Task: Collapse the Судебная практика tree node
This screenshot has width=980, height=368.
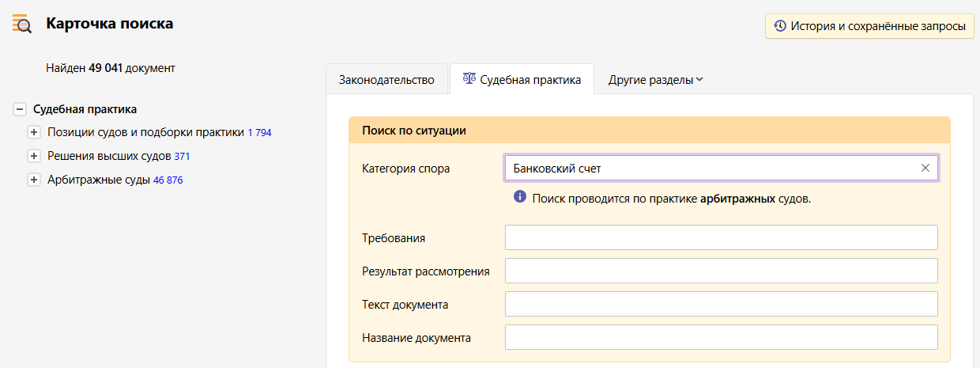Action: coord(20,109)
